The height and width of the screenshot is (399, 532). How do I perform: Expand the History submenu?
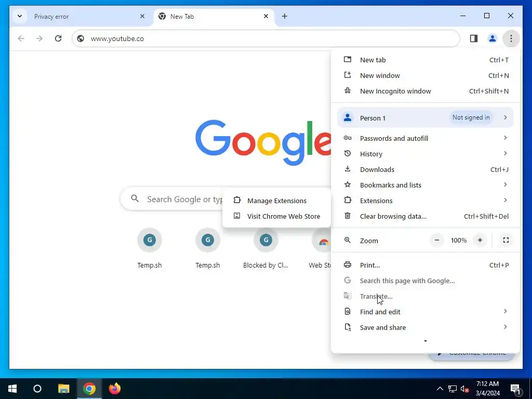pyautogui.click(x=425, y=154)
